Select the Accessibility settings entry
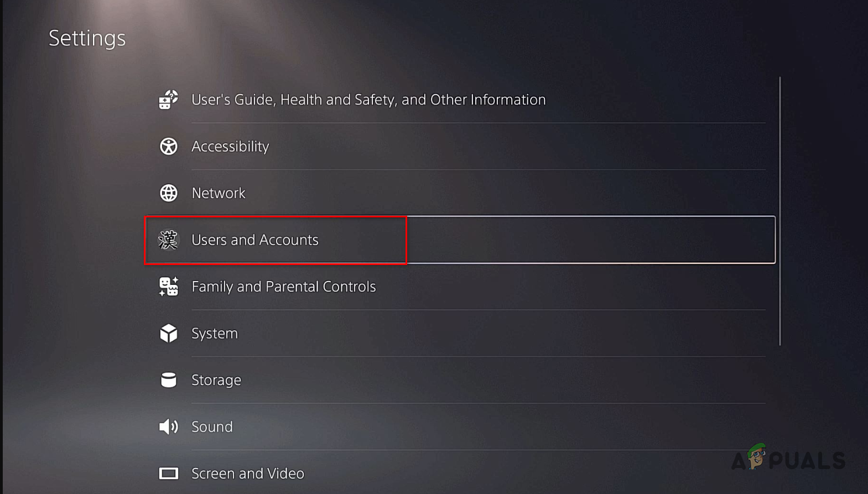 (230, 146)
